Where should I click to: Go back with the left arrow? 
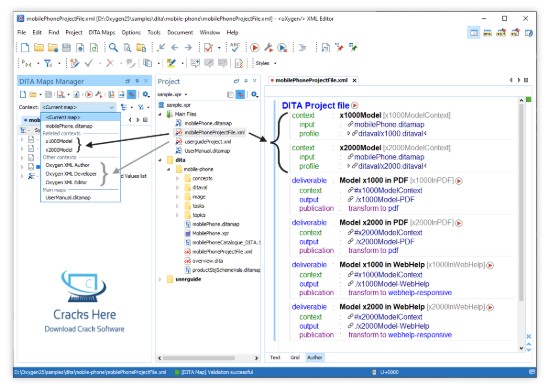175,47
